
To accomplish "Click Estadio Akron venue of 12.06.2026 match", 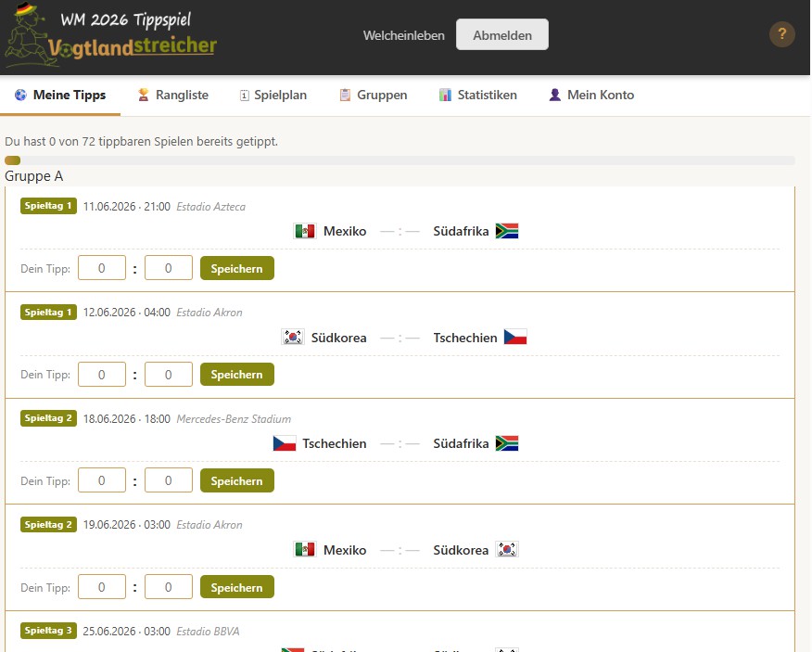I will coord(209,313).
